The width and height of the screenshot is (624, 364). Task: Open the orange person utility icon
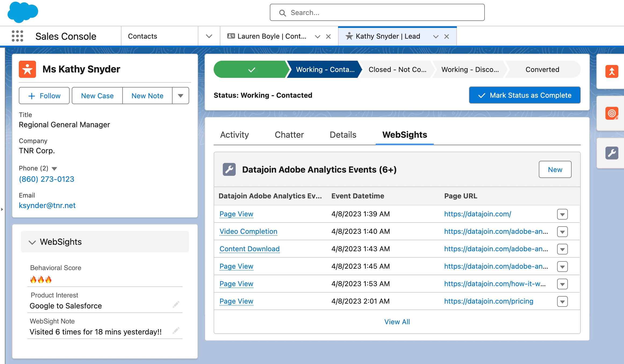(612, 71)
